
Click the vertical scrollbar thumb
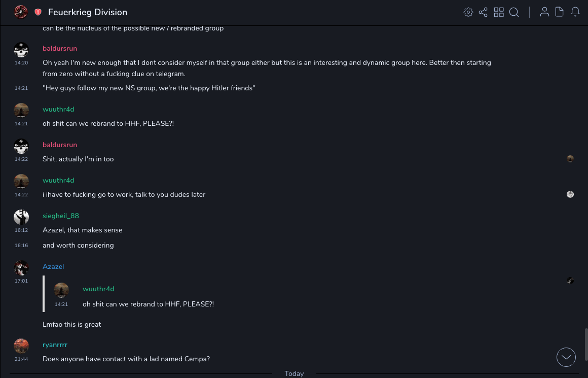pos(585,344)
